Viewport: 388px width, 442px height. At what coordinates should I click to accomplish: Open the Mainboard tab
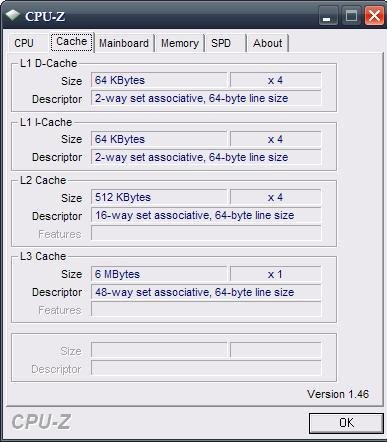[x=124, y=43]
